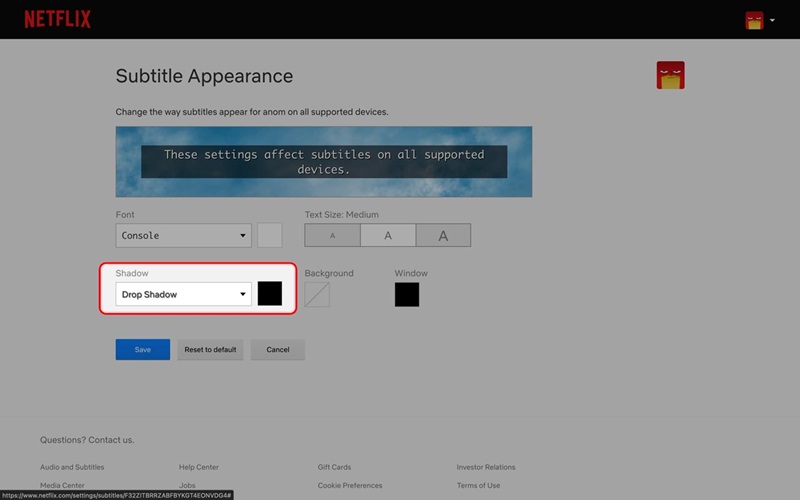This screenshot has height=500, width=800.
Task: Select the medium text size option
Action: (388, 236)
